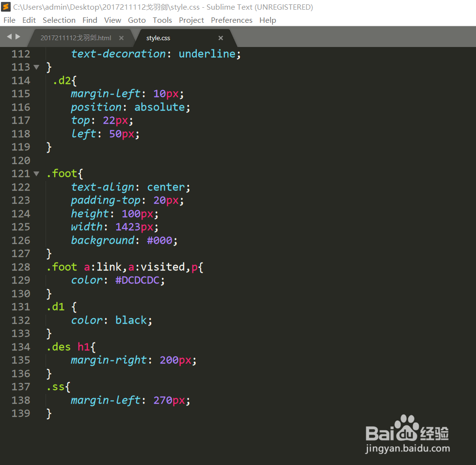
Task: Open the File menu
Action: [9, 20]
